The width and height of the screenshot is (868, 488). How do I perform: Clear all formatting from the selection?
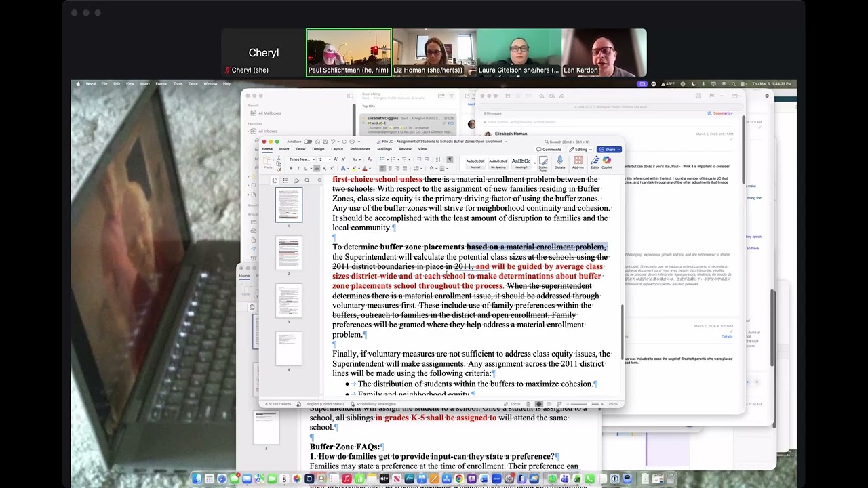(370, 159)
